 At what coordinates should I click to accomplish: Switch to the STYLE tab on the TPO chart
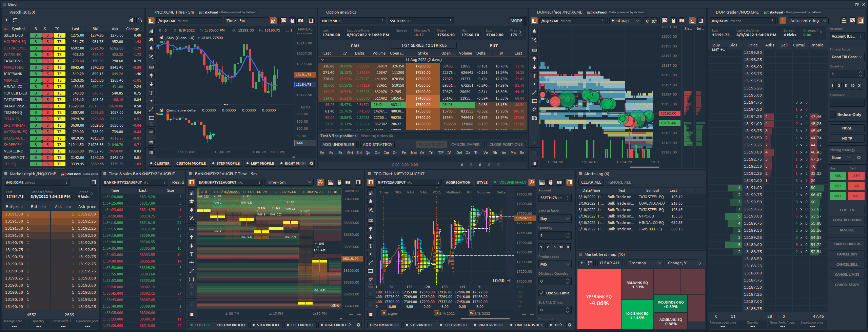coord(482,182)
